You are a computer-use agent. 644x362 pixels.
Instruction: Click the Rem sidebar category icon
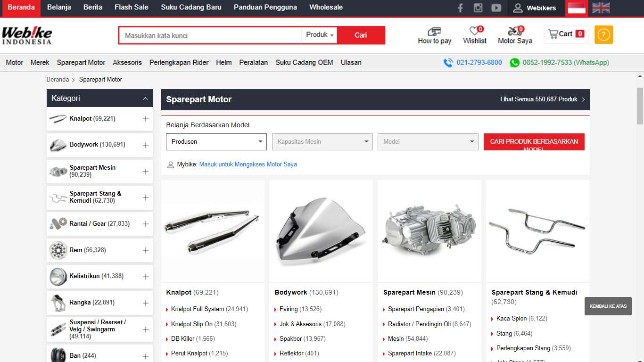[58, 250]
